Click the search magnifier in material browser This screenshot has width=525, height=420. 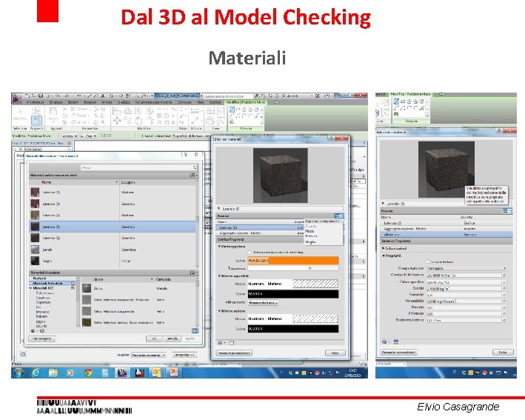coord(194,167)
